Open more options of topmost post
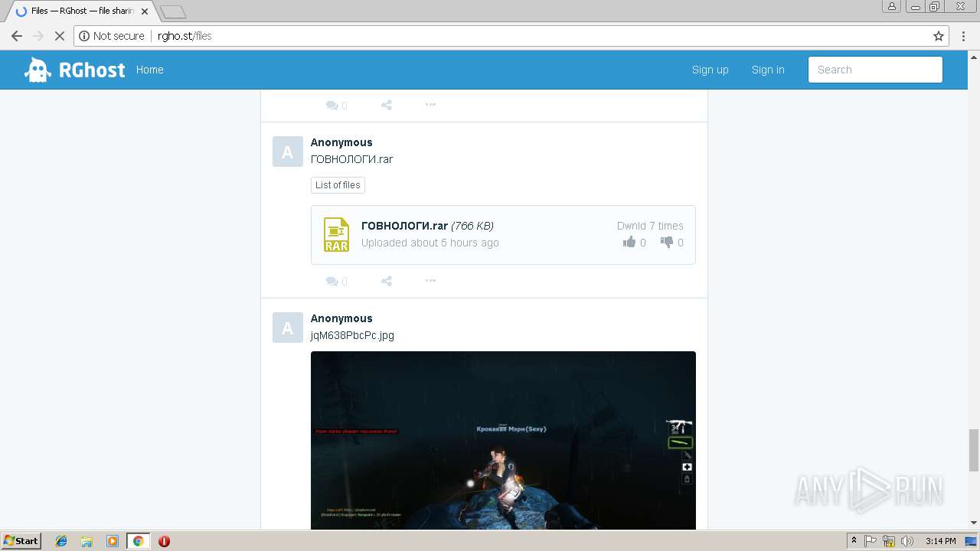Screen dimensions: 980x551 [430, 104]
